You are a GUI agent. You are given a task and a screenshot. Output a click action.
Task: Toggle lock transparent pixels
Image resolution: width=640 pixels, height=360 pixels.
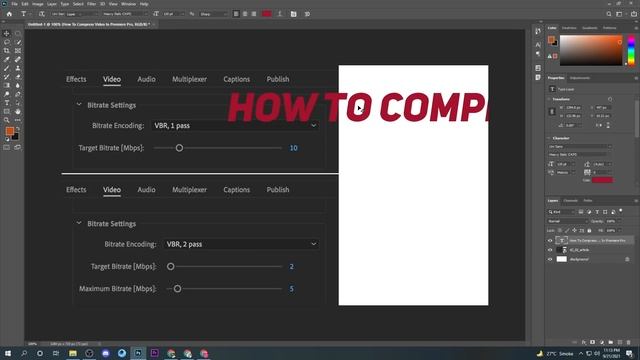pyautogui.click(x=560, y=231)
